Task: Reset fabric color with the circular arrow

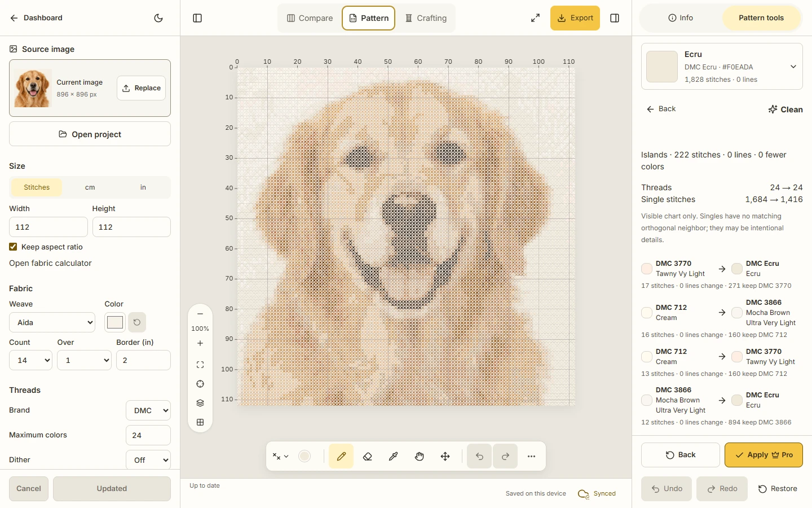Action: tap(137, 322)
